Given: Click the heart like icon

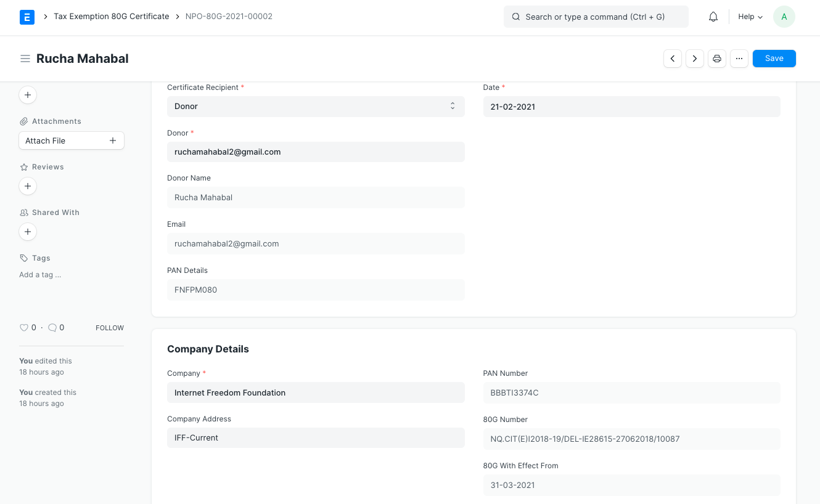Looking at the screenshot, I should pos(24,328).
